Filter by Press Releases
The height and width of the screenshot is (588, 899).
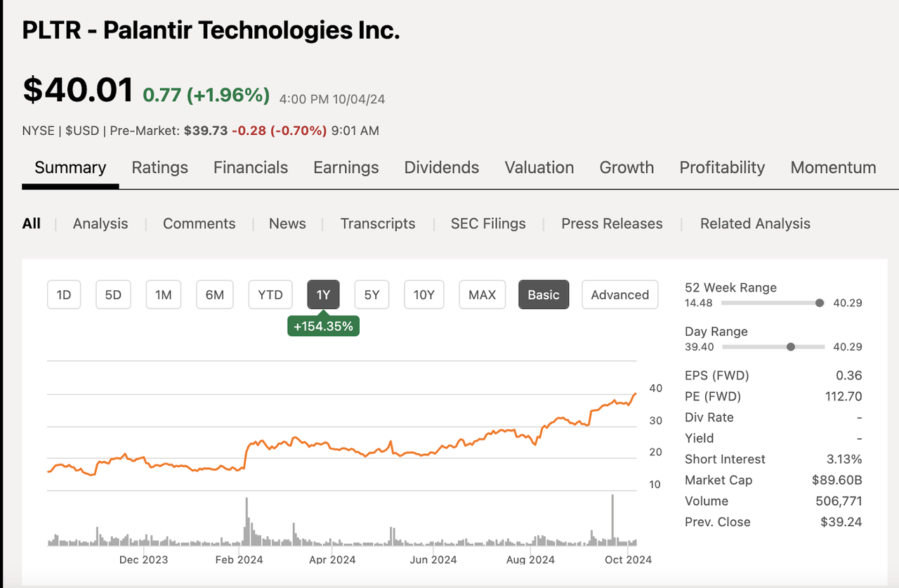tap(612, 223)
